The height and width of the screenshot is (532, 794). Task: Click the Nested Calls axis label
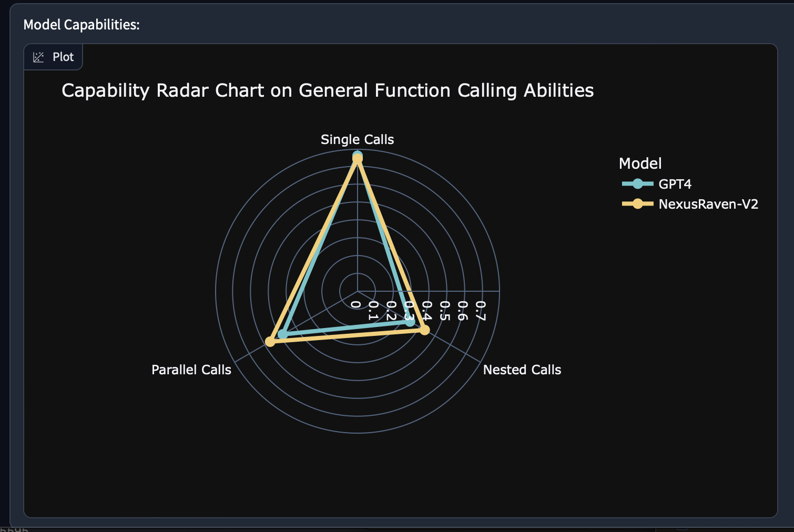click(522, 370)
